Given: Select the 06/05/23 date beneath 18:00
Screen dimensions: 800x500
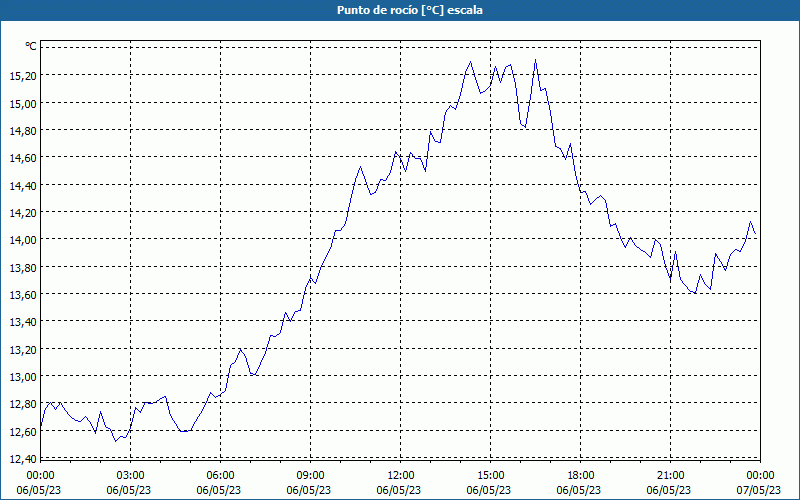Looking at the screenshot, I should point(579,490).
